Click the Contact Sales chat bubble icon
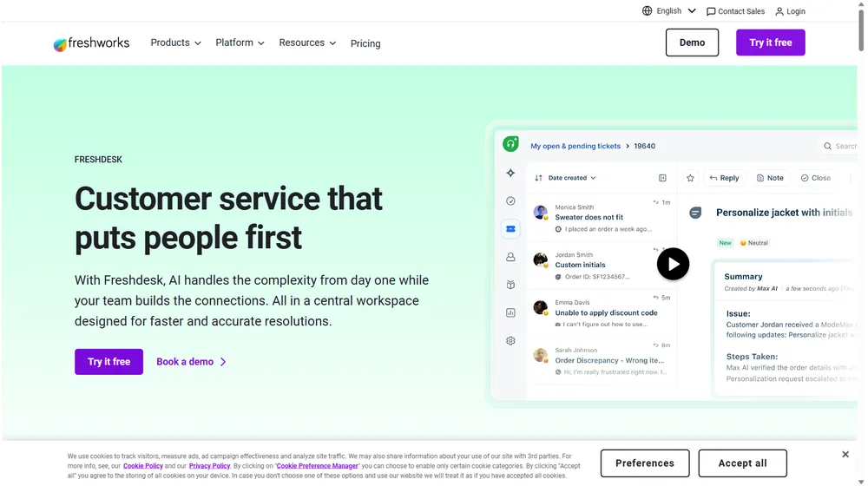Screen dimensions: 868x486 coord(711,11)
